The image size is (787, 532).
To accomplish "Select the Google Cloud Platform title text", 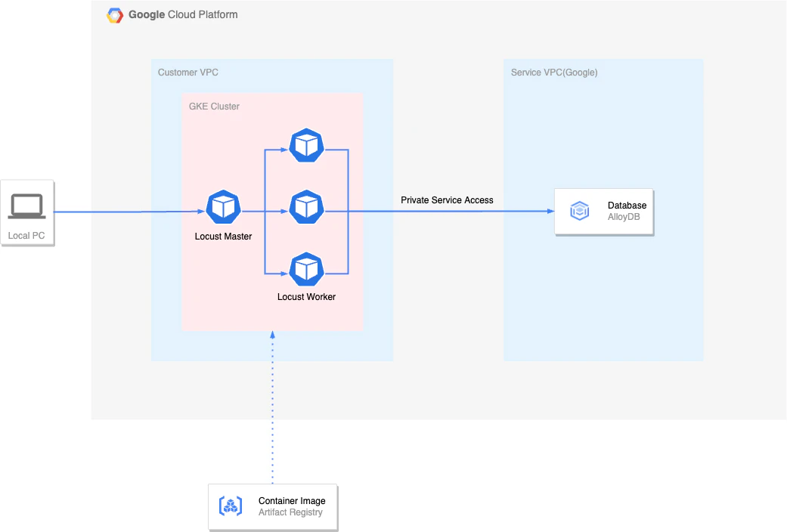I will [x=183, y=14].
